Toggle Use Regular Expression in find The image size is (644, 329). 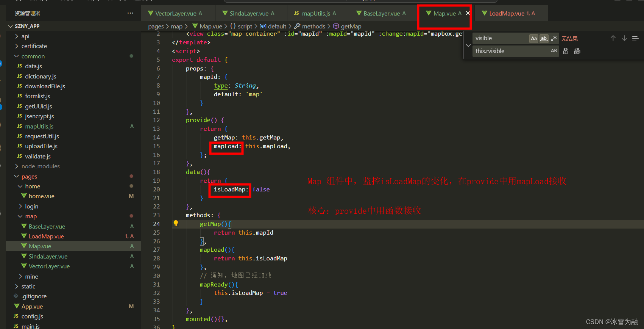click(554, 38)
